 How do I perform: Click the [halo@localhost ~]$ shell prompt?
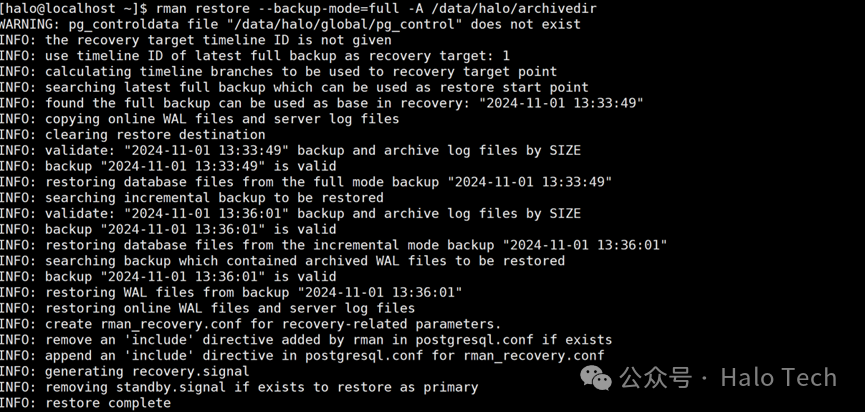[x=68, y=8]
